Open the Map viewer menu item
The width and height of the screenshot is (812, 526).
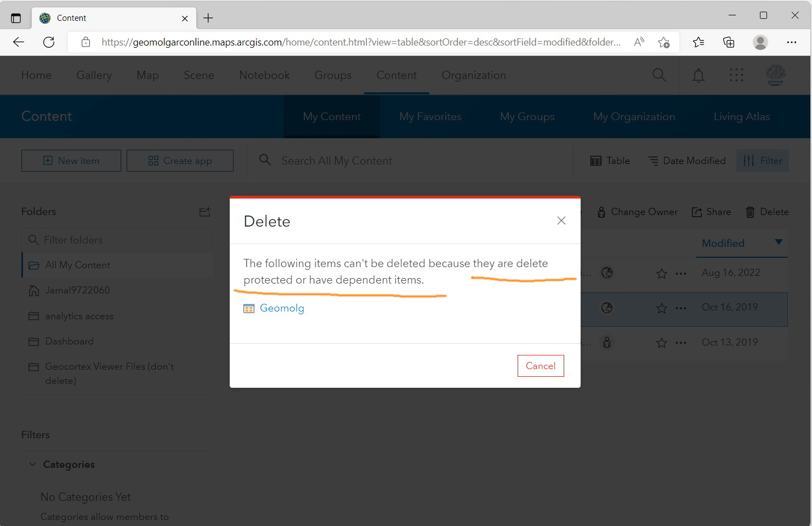[147, 75]
